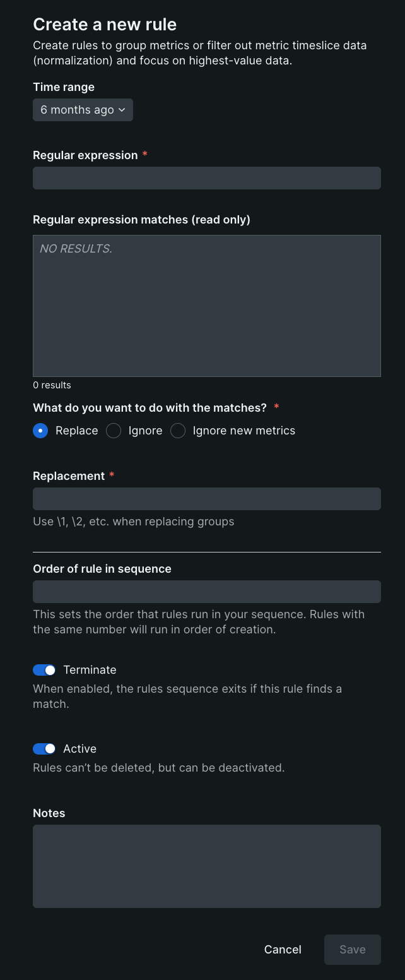
Task: Focus the Regular expression input field
Action: click(x=206, y=178)
